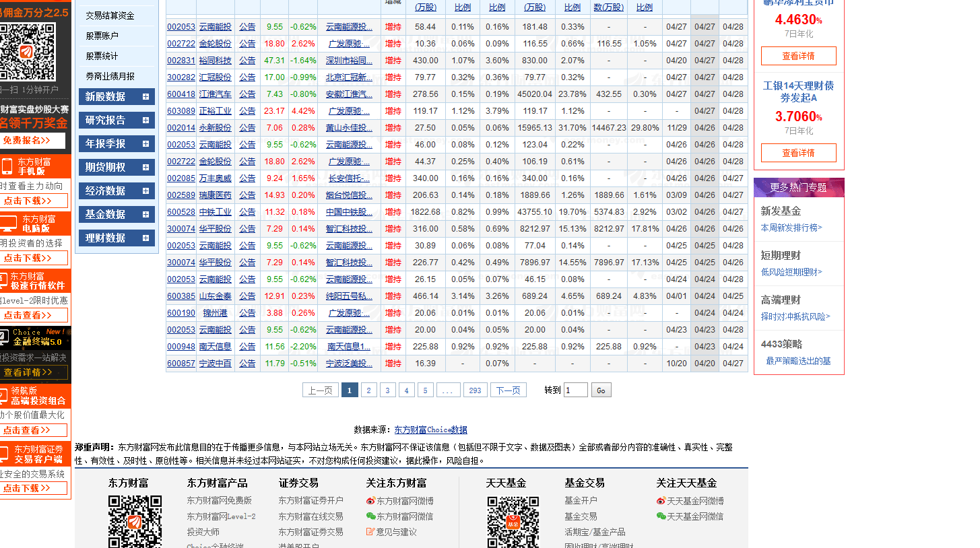Open stock code 600418 link
980x548 pixels.
[181, 94]
